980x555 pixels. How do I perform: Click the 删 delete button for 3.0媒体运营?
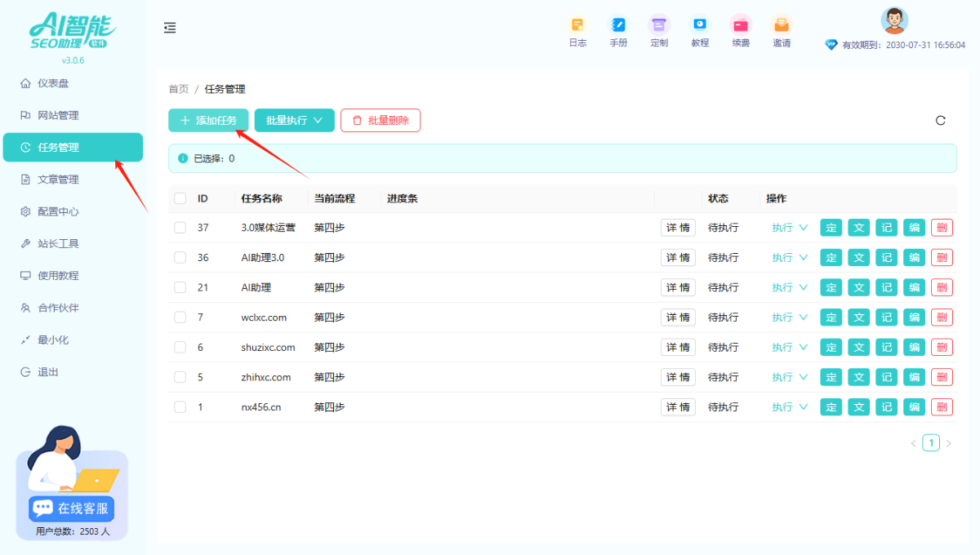942,228
